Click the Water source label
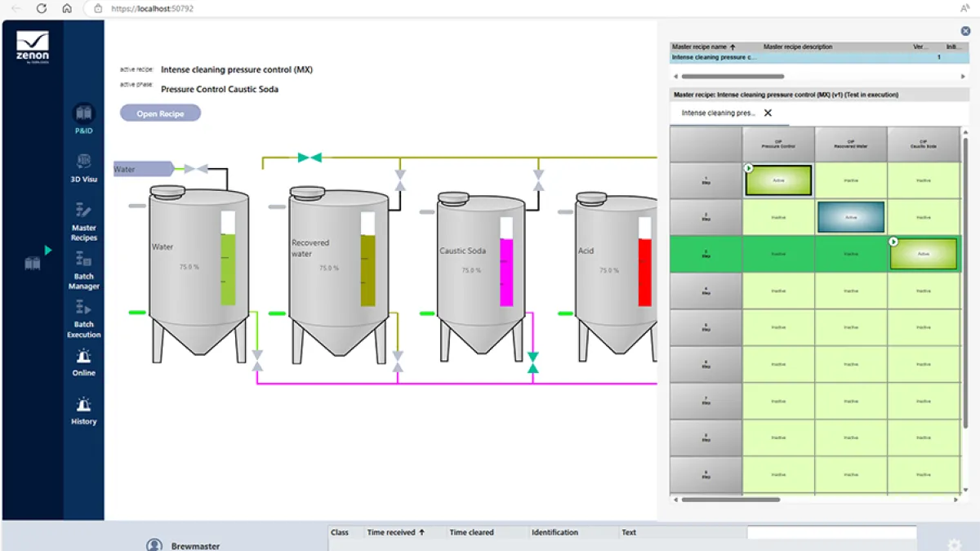Viewport: 980px width, 551px height. (143, 169)
